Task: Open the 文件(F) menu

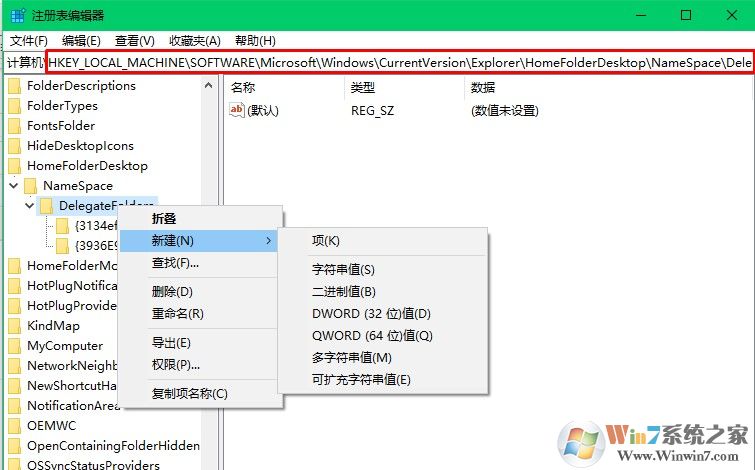Action: [x=28, y=41]
